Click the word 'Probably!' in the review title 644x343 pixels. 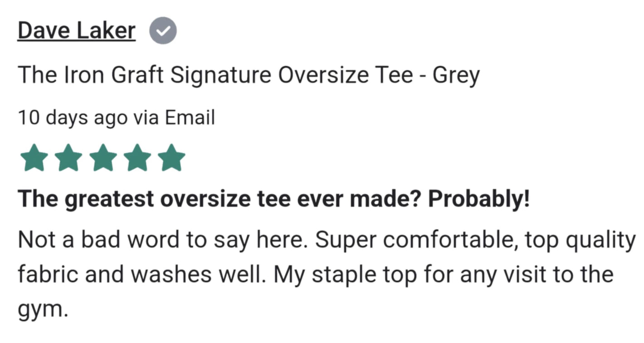click(479, 199)
